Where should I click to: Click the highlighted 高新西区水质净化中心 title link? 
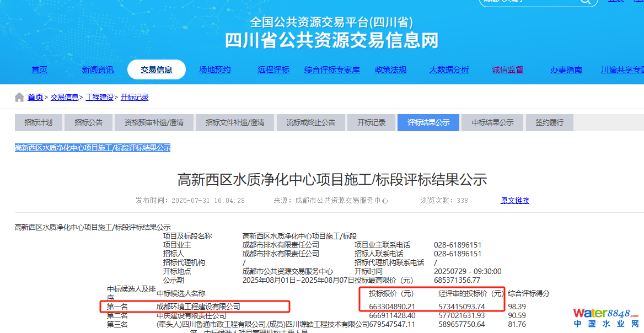93,148
